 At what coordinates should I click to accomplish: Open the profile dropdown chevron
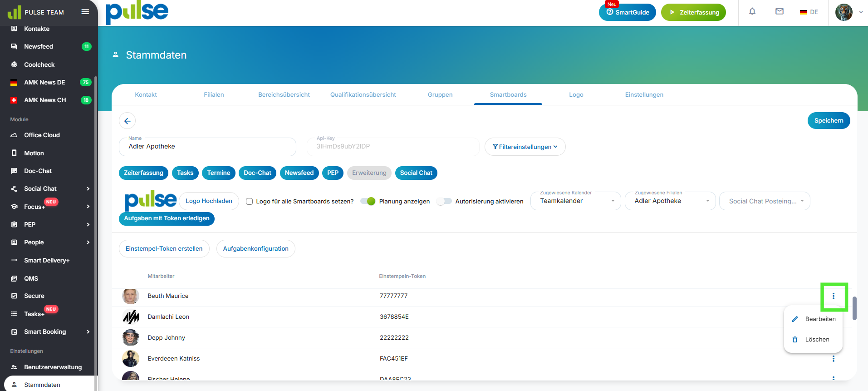[861, 12]
